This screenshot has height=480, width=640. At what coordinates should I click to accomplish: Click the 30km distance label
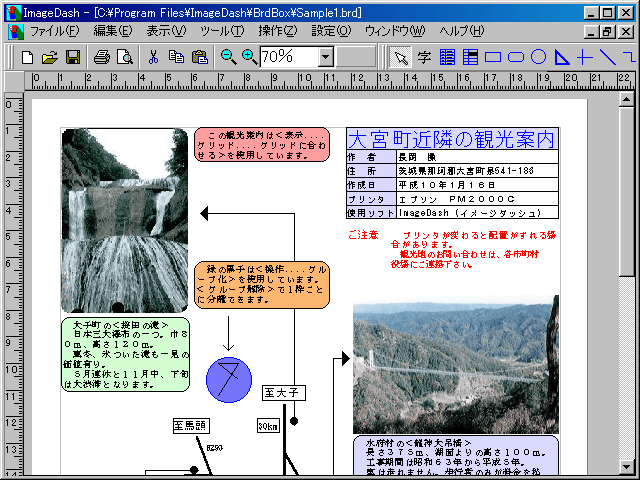point(268,426)
